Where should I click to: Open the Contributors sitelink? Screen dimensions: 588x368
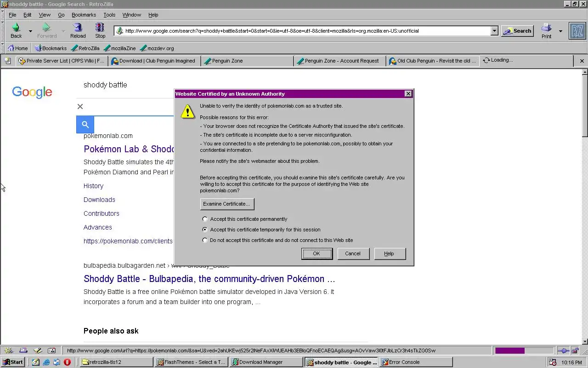click(x=102, y=213)
